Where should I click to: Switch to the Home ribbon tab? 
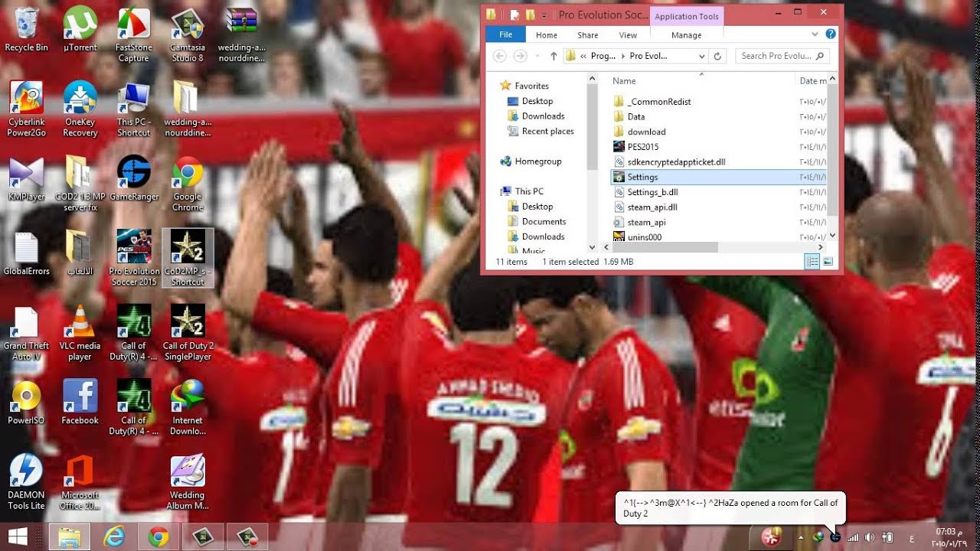tap(547, 34)
